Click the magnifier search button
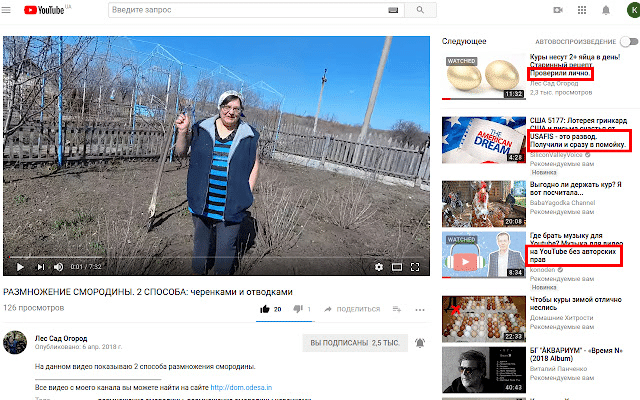The image size is (640, 400). [420, 10]
